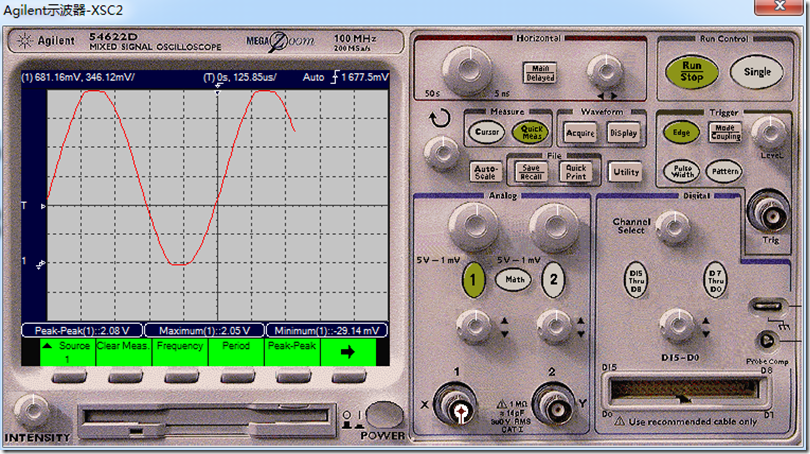Select the Pulse Width trigger button
The height and width of the screenshot is (454, 810).
tap(682, 171)
